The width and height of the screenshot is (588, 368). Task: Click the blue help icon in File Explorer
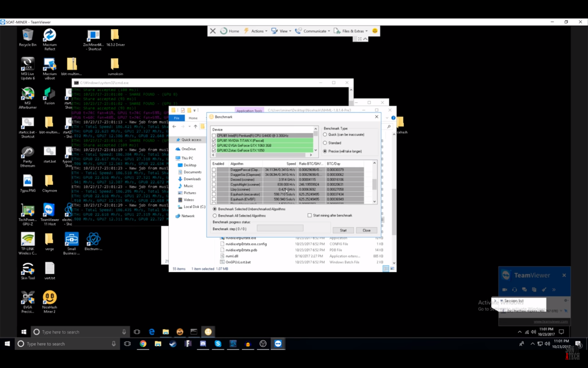pos(393,118)
